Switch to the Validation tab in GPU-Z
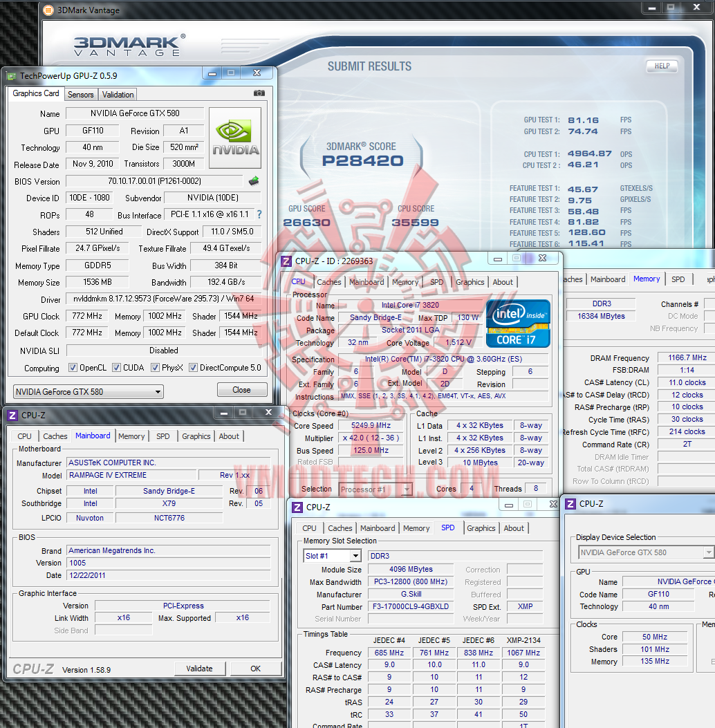 (118, 95)
